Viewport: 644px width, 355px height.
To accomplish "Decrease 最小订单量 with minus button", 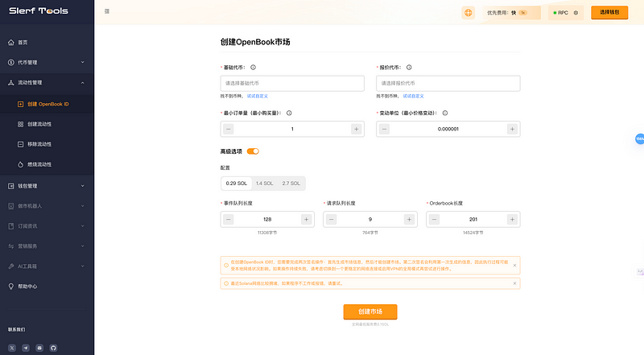I will click(x=229, y=129).
